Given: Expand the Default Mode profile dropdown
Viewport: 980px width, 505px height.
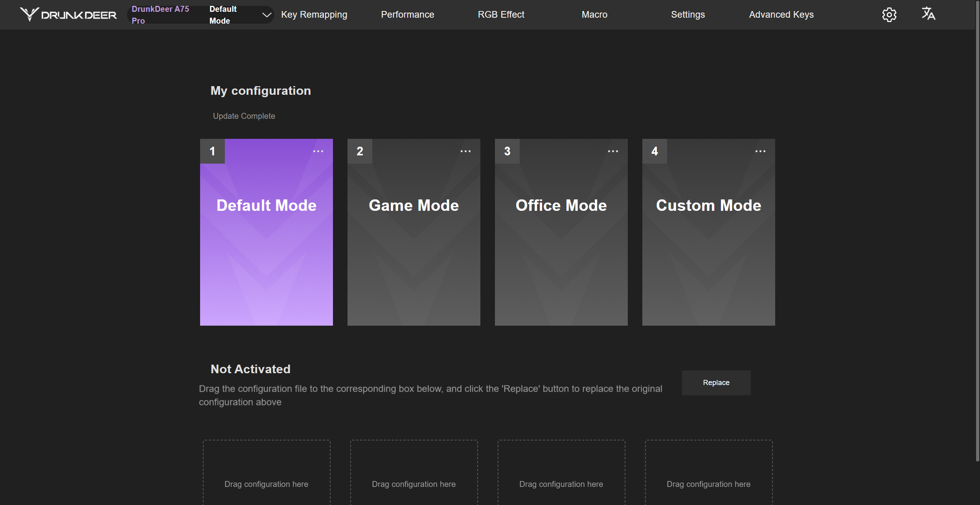Looking at the screenshot, I should [267, 15].
